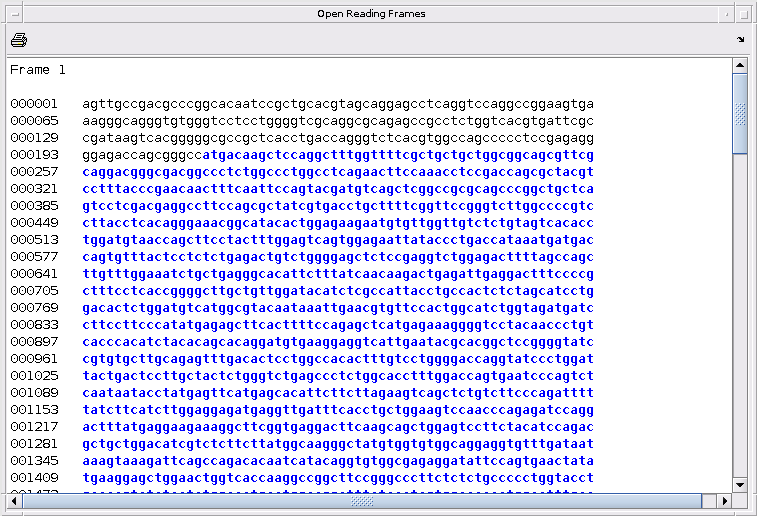Click blue sequence line starting 'ctttcctcaccggggcttgc'

click(338, 291)
